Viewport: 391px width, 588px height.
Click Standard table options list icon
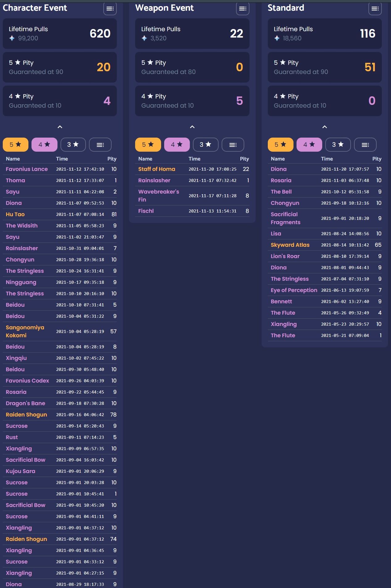click(365, 145)
